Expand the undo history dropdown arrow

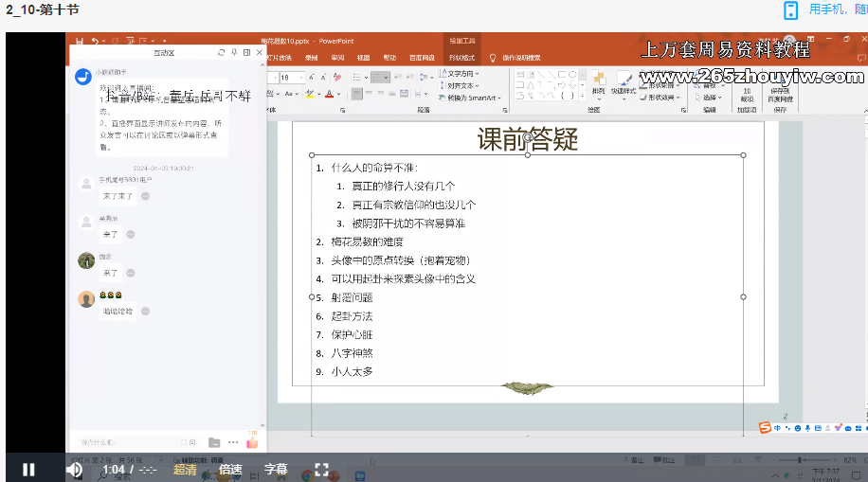coord(103,42)
